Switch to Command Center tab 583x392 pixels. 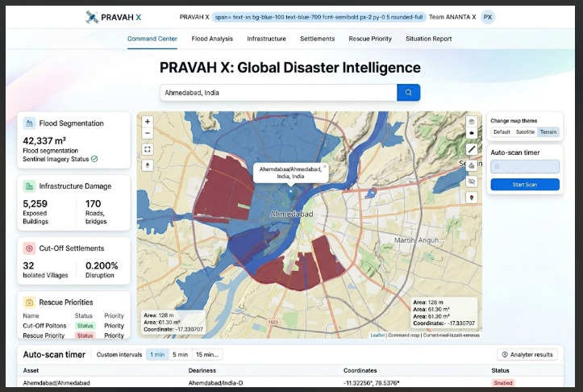[x=152, y=39]
